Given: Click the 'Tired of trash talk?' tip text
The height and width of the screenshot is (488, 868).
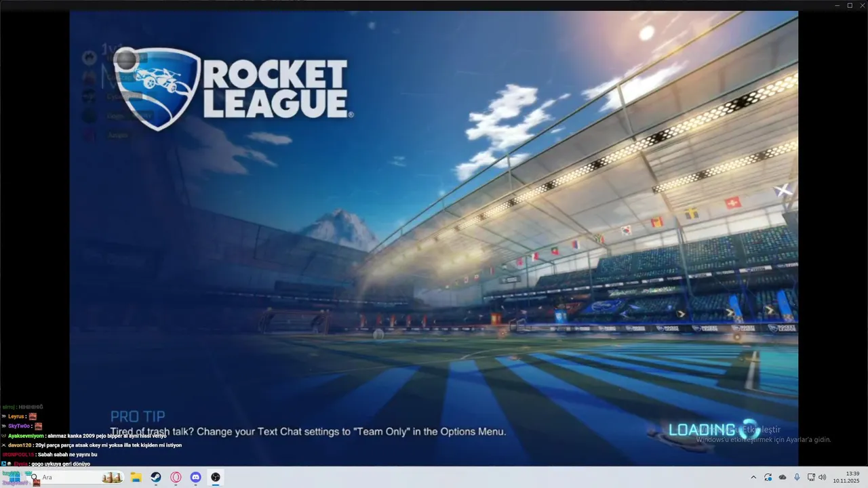Looking at the screenshot, I should click(x=308, y=431).
